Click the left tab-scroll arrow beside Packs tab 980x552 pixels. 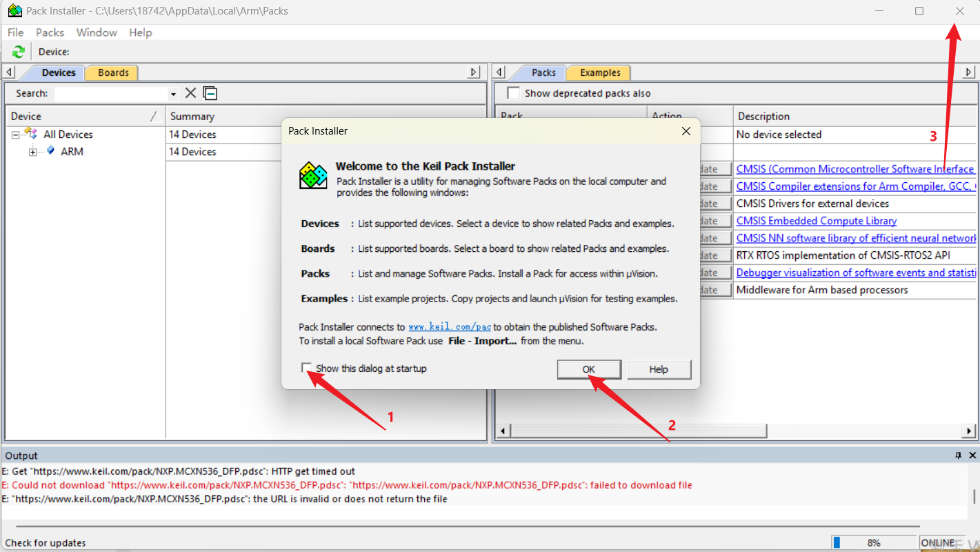[x=500, y=72]
